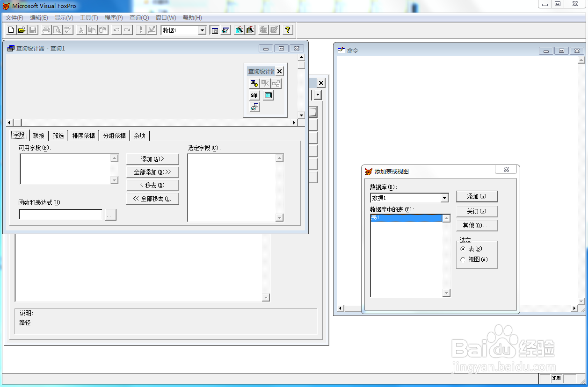Click Add Join icon in Query Designer toolbar

(x=276, y=84)
